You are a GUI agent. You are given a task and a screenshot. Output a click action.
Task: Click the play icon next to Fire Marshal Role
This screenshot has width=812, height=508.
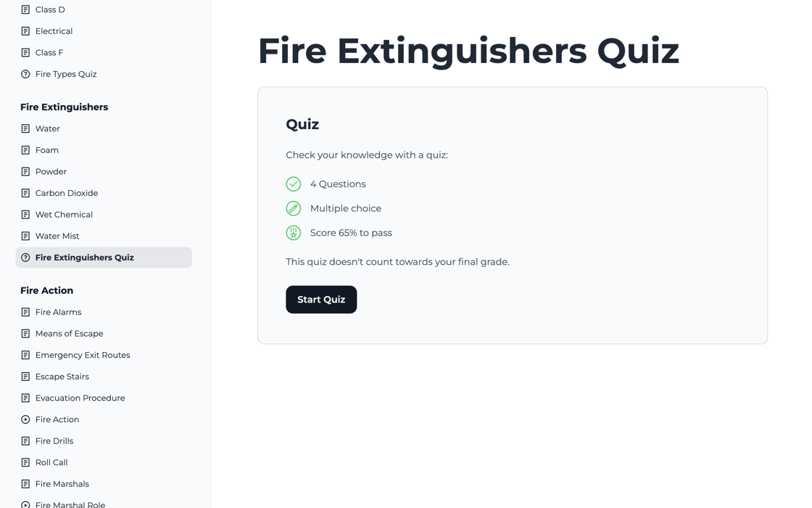tap(26, 504)
